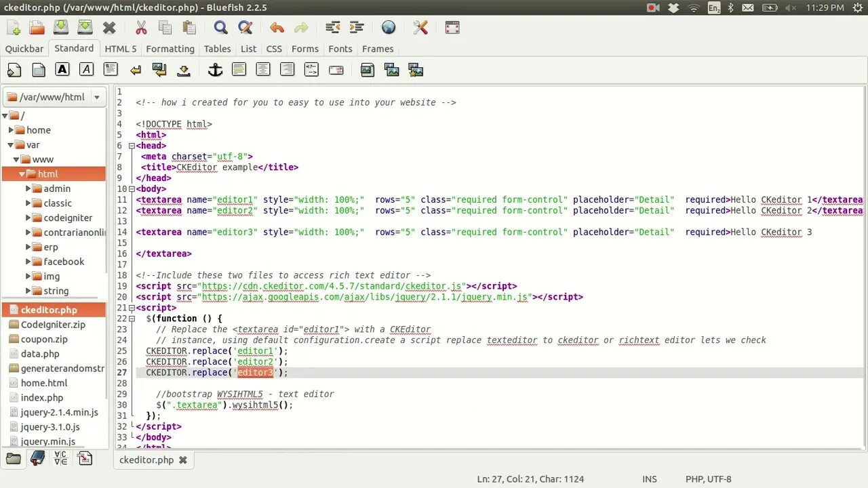Insert email link icon
The height and width of the screenshot is (488, 868).
point(336,69)
